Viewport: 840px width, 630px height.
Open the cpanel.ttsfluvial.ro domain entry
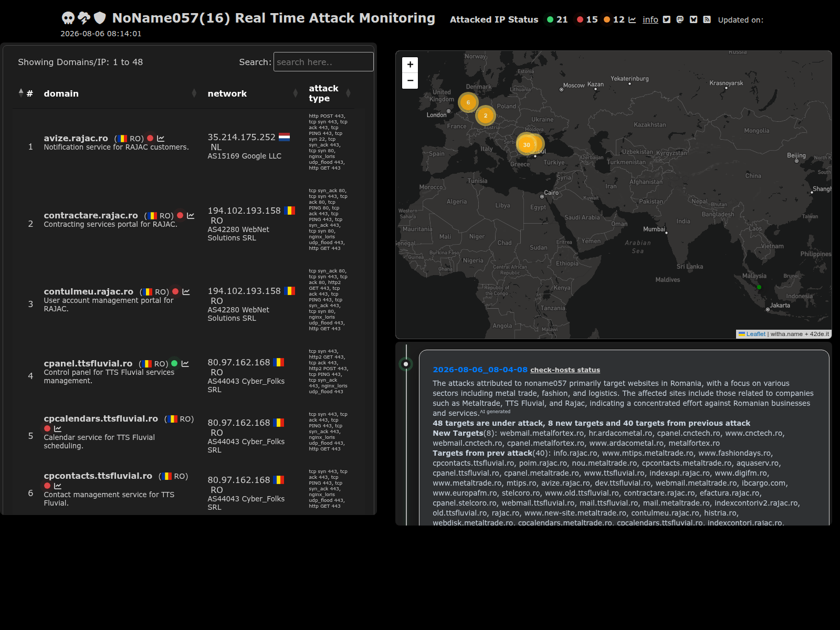tap(88, 363)
